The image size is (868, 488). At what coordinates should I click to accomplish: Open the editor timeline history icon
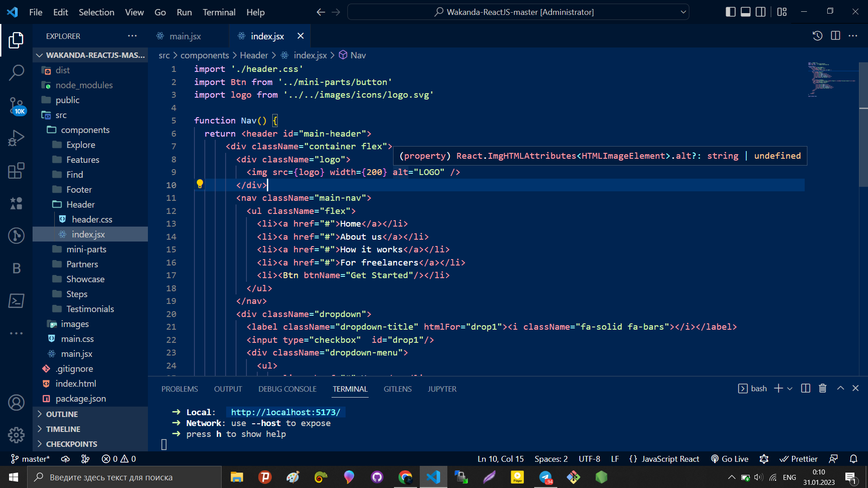tap(817, 36)
